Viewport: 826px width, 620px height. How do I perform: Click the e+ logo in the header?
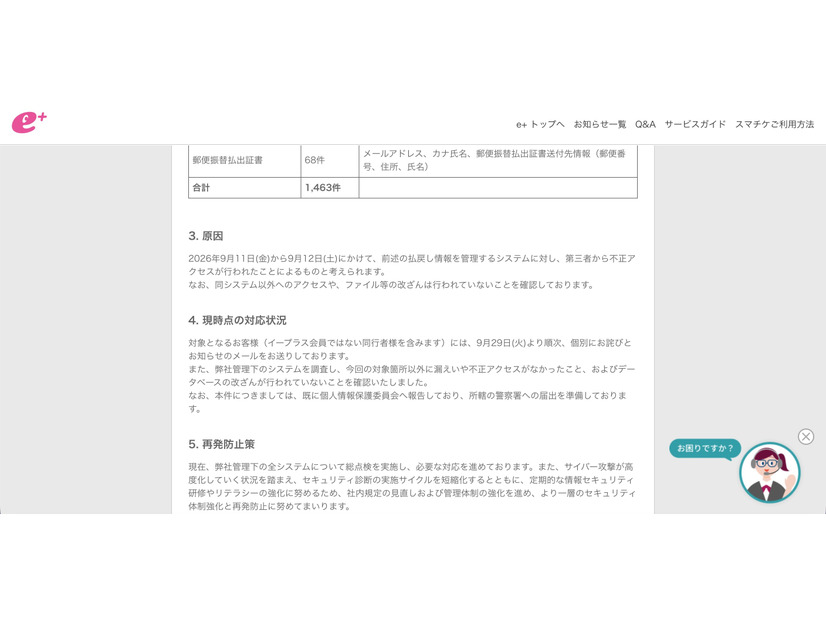tap(30, 123)
